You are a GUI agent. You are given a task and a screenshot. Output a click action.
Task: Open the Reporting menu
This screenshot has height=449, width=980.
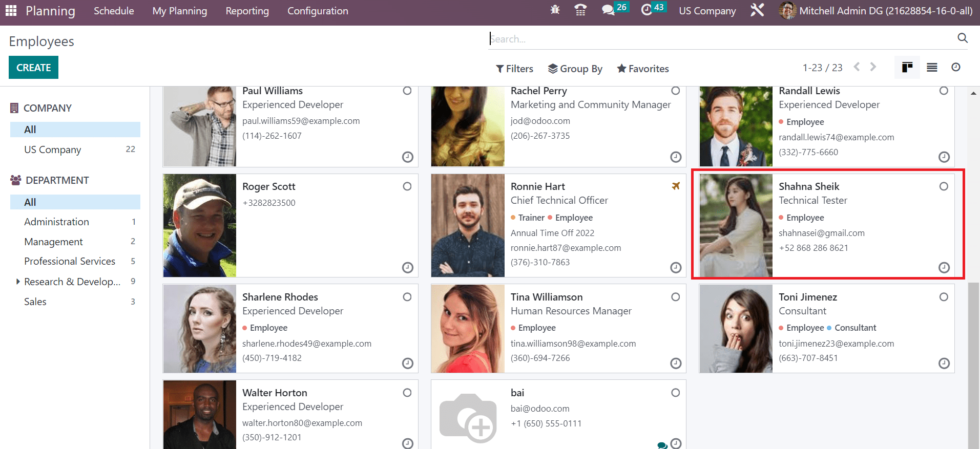pos(247,11)
